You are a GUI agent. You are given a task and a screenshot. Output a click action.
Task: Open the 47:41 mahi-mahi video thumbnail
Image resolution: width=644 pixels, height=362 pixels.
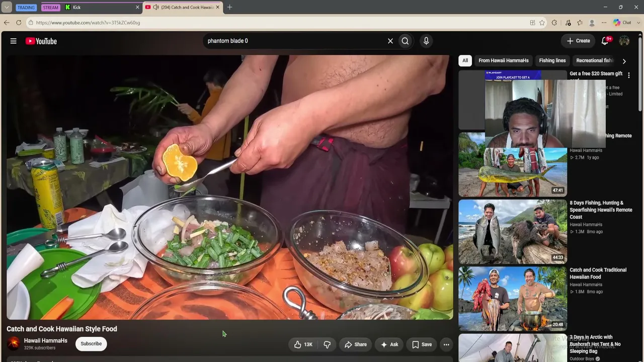(513, 164)
